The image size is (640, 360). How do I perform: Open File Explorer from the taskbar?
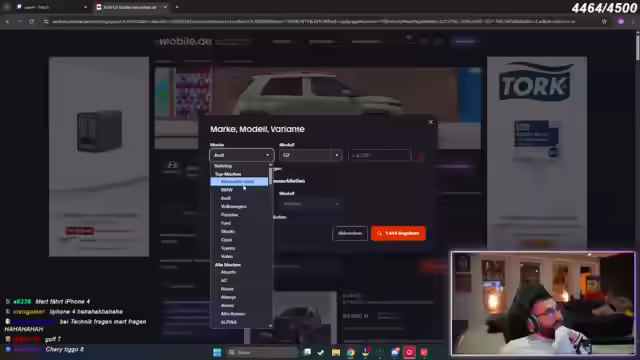pyautogui.click(x=336, y=352)
